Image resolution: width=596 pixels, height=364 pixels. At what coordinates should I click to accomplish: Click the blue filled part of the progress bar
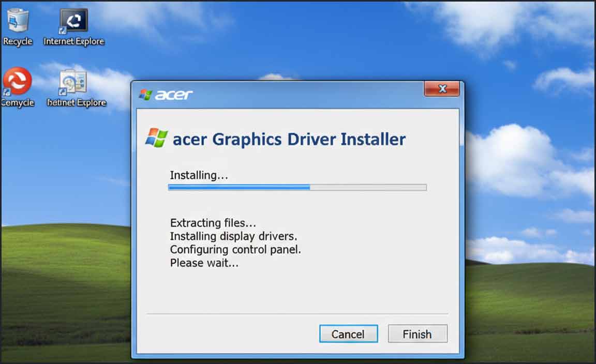tap(239, 187)
